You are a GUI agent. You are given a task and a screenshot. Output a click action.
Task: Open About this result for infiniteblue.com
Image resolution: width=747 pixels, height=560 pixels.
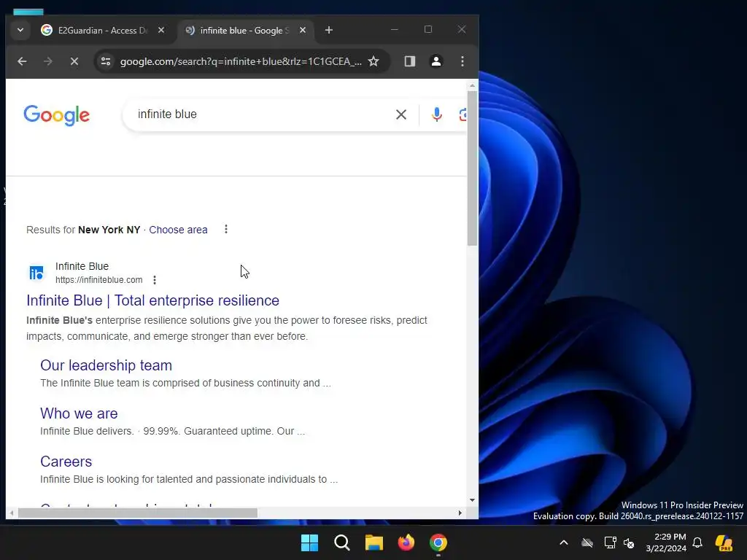click(155, 280)
